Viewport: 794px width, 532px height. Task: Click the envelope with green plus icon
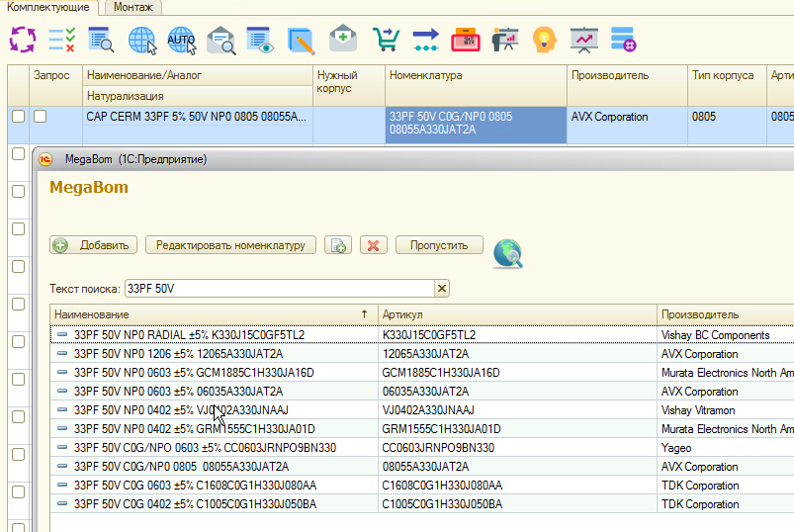[342, 40]
